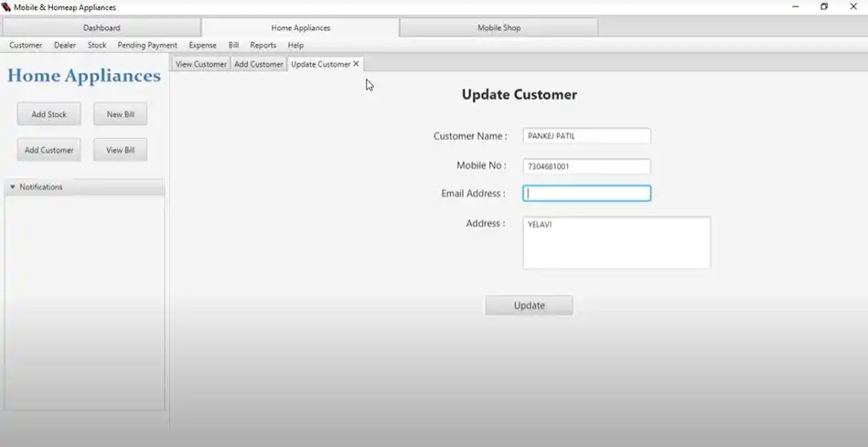The image size is (868, 447).
Task: Select the Add Customer tab
Action: pos(259,64)
